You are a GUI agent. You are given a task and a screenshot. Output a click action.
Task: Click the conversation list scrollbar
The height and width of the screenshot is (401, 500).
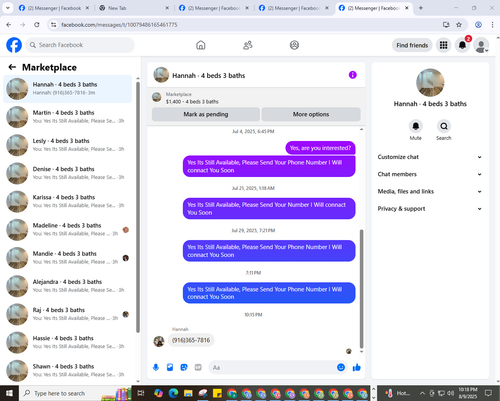138,207
